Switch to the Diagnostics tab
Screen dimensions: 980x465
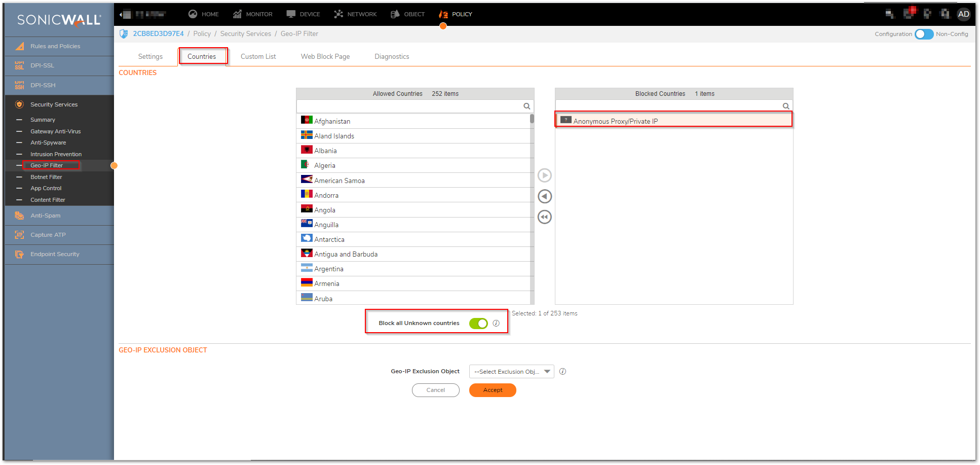coord(392,56)
